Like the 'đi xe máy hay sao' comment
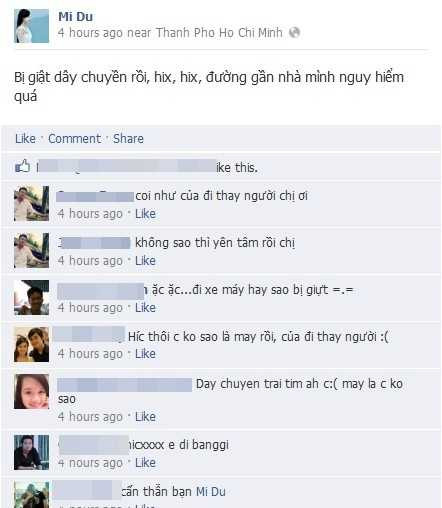The width and height of the screenshot is (442, 508). 145,308
